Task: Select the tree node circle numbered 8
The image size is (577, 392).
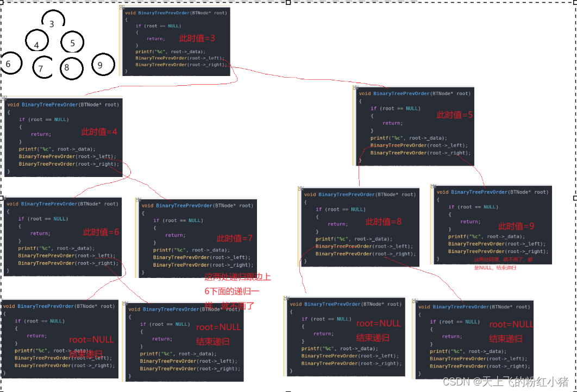Action: coord(71,68)
